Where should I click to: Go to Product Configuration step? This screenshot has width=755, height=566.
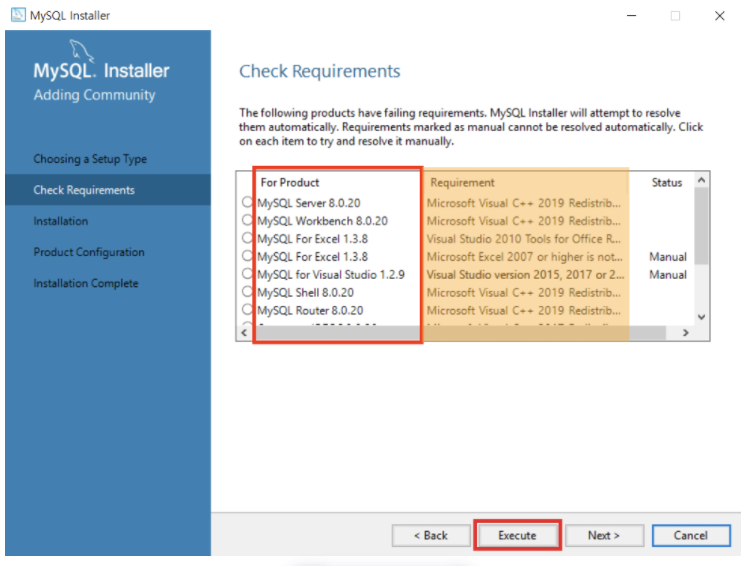(89, 252)
